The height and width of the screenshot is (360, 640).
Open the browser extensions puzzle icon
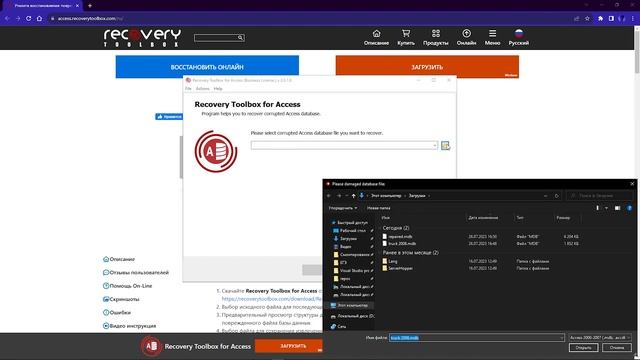click(x=600, y=18)
